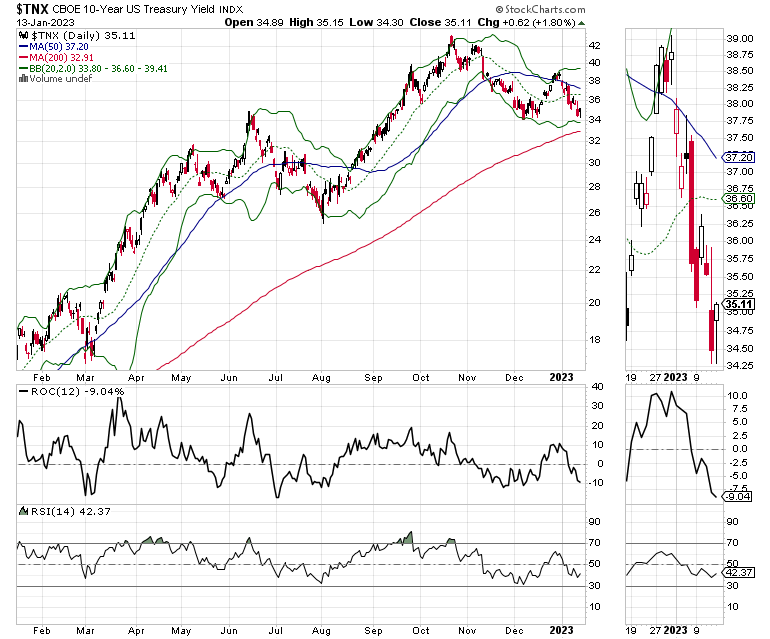
Task: Click the copyright symbol before StockCharts.com
Action: 499,9
